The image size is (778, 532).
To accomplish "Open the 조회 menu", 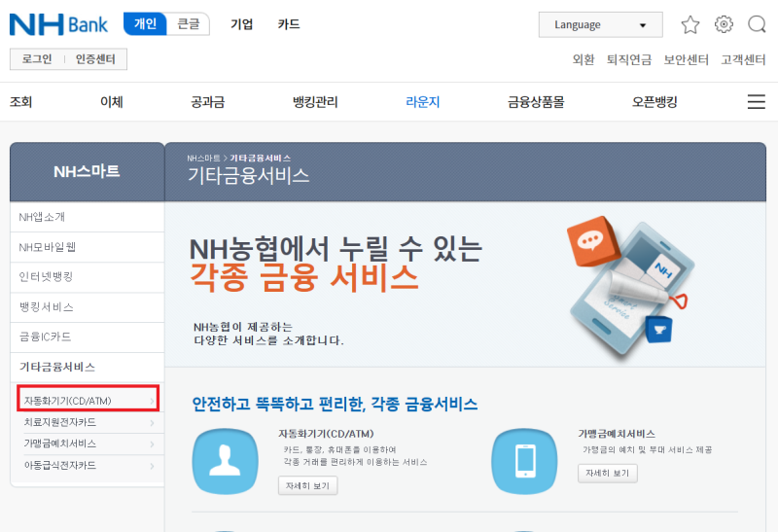I will (20, 102).
